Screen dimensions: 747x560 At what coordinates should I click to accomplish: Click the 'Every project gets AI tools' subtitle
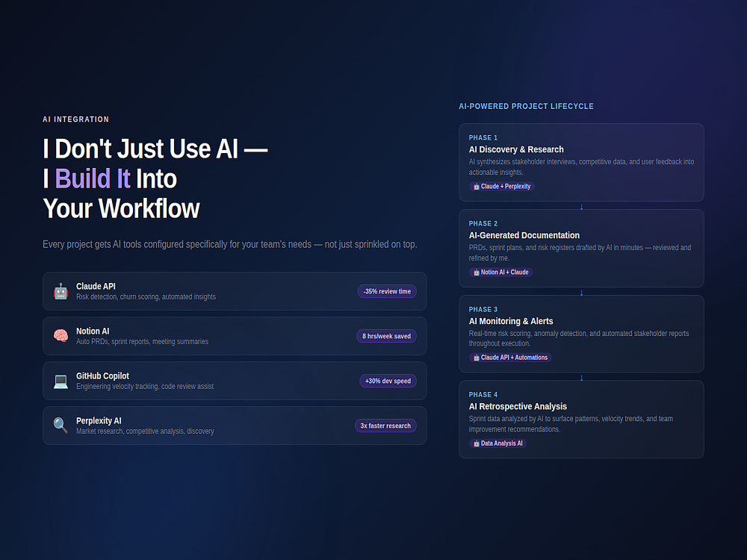229,244
